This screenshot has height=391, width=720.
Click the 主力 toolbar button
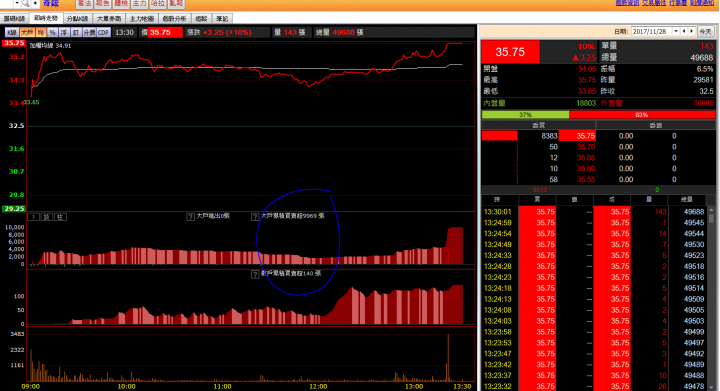[x=139, y=4]
